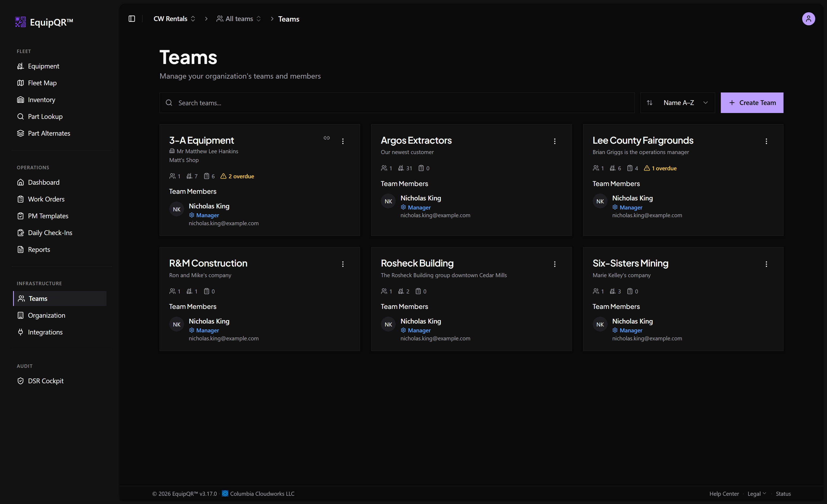Toggle the sidebar panel icon
The width and height of the screenshot is (827, 504).
(x=132, y=19)
